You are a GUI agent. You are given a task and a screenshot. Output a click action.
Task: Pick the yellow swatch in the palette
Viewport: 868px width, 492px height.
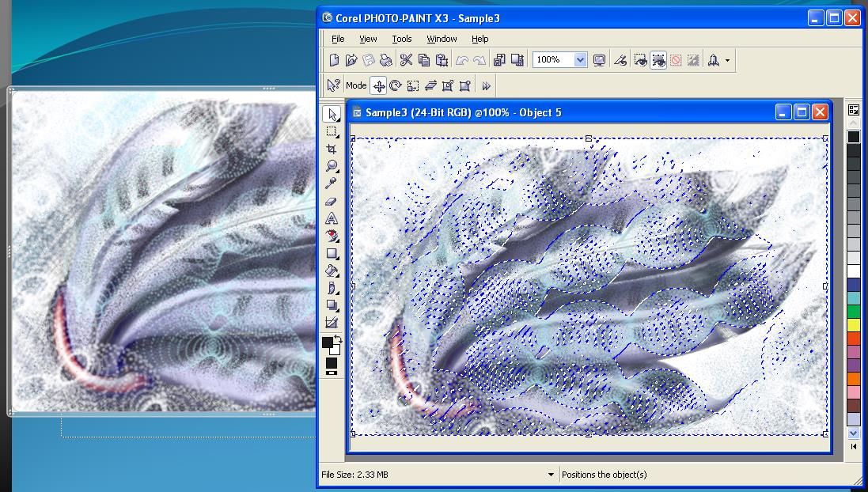[x=854, y=324]
